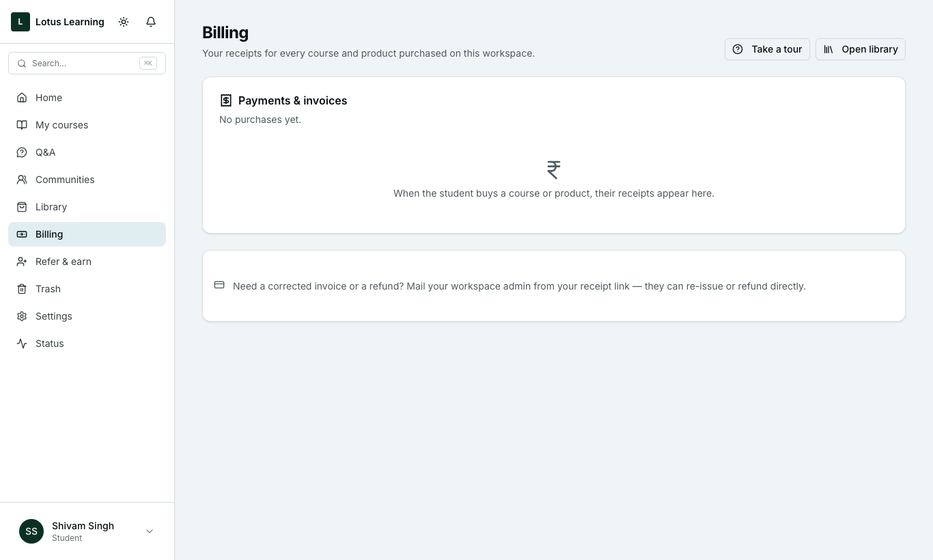
Task: Go to Communities in the sidebar
Action: [x=87, y=180]
